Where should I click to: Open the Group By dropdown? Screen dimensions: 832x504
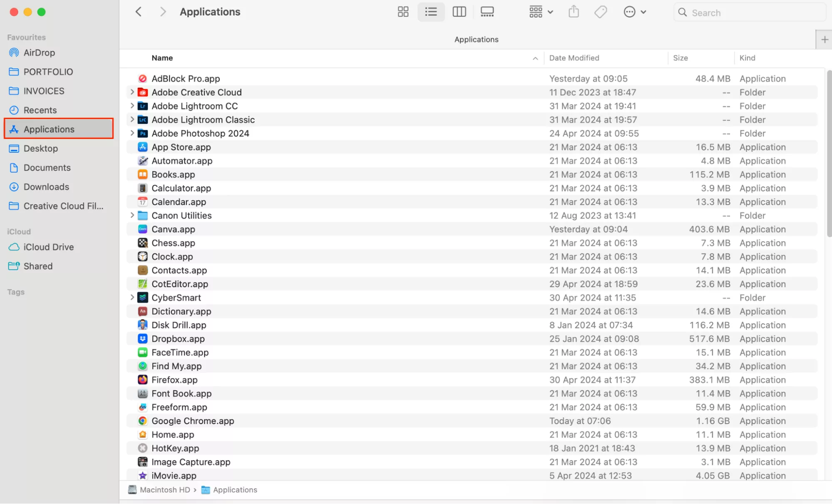coord(541,12)
